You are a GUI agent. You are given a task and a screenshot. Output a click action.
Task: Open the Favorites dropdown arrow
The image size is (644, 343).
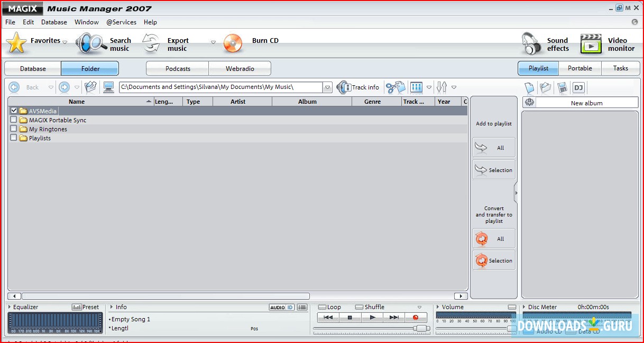(65, 42)
